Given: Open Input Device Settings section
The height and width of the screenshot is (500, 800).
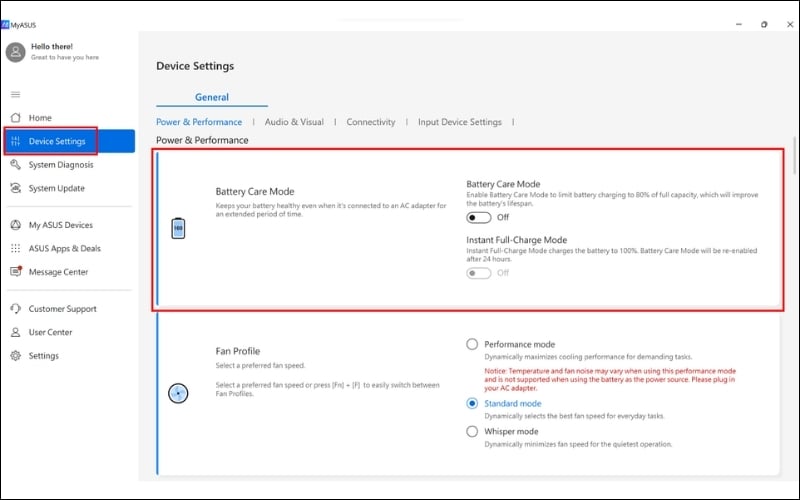Looking at the screenshot, I should [459, 122].
